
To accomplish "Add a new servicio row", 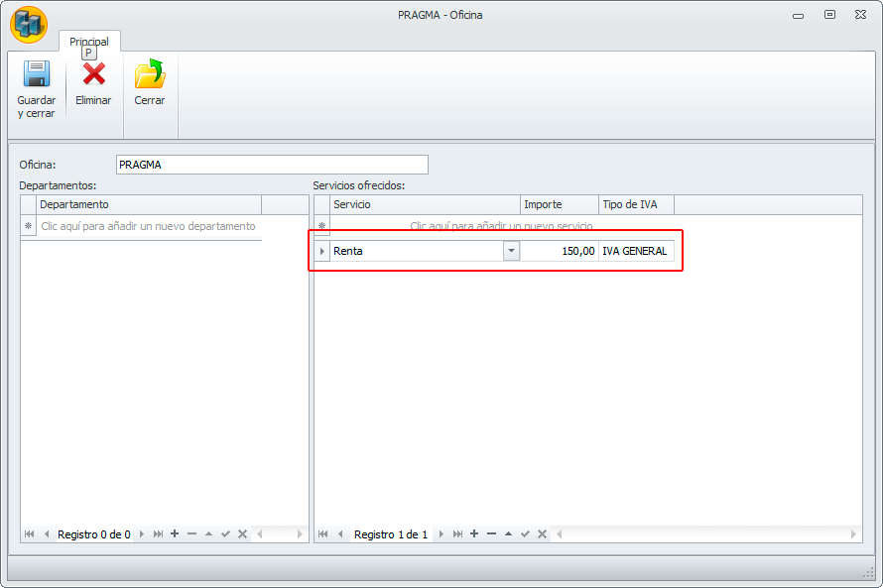I will point(501,226).
